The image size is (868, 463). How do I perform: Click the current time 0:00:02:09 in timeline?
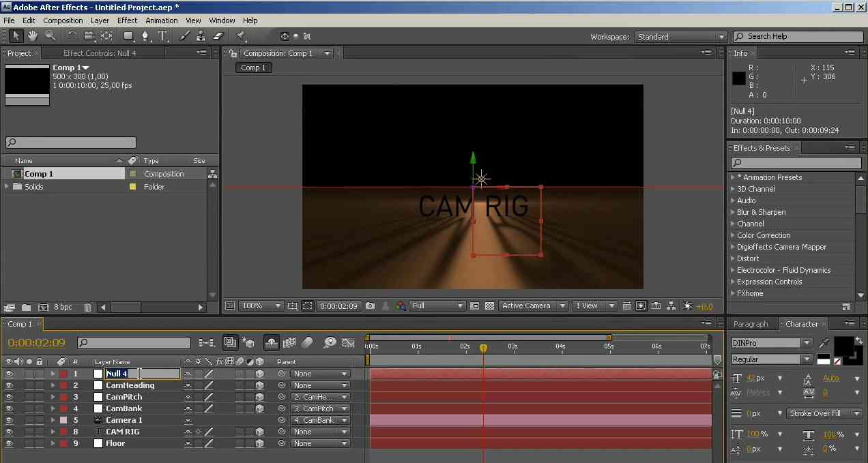tap(37, 343)
